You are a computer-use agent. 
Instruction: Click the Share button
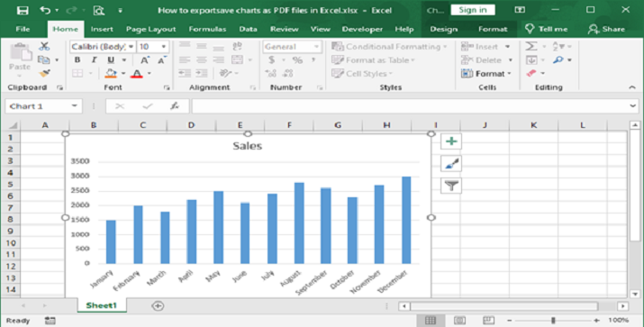tap(606, 29)
